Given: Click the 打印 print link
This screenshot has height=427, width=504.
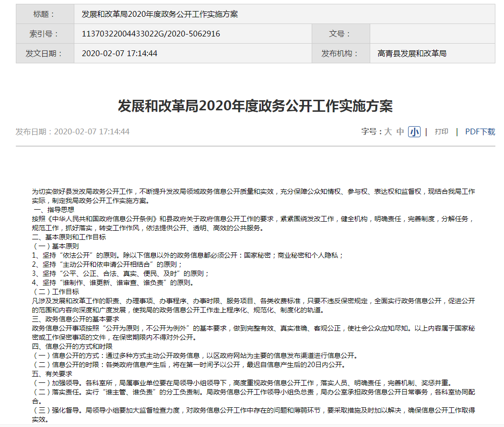Looking at the screenshot, I should click(x=441, y=132).
